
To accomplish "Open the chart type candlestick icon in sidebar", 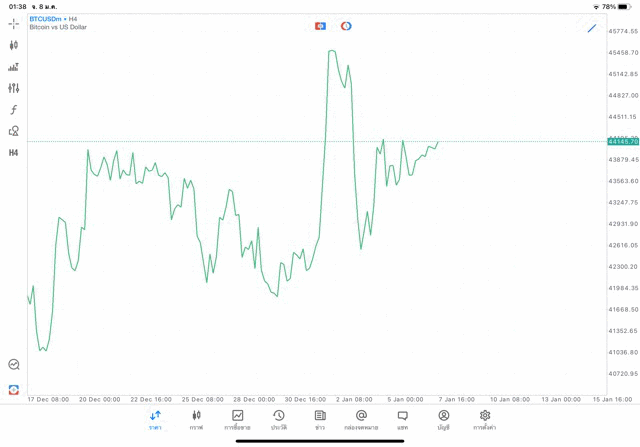I will click(x=14, y=45).
